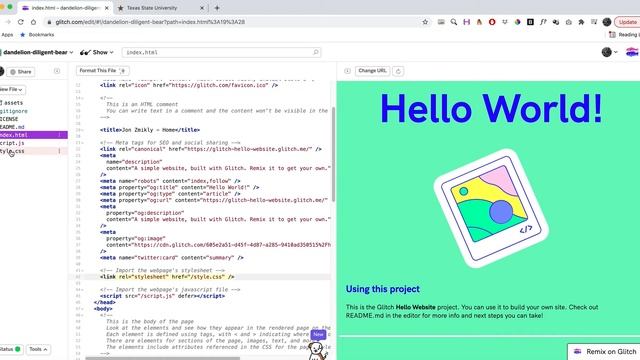Expand the Show preview dropdown

point(97,52)
